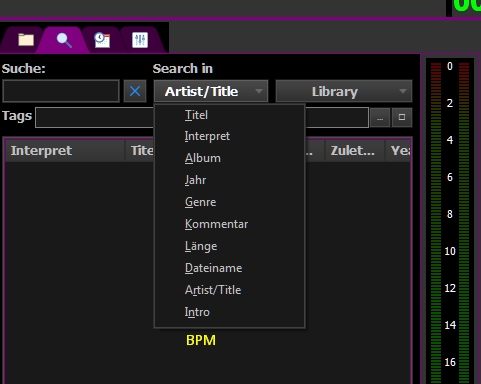Select Dateiname menu entry

(x=229, y=268)
